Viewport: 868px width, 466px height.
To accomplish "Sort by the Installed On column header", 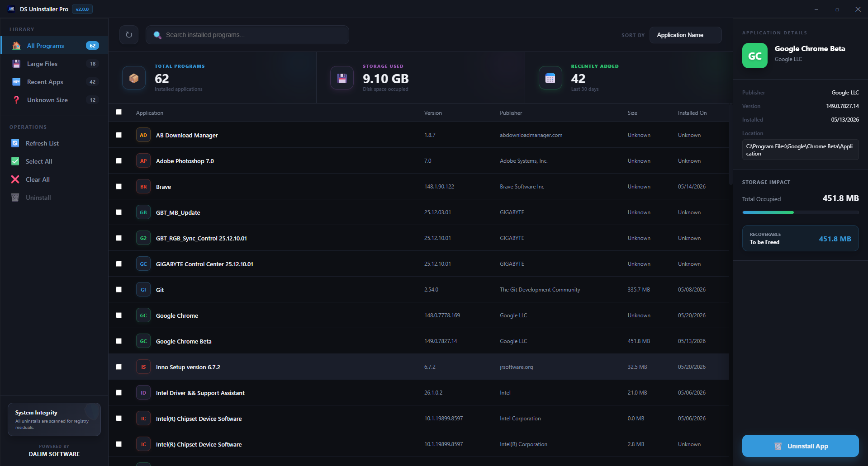I will 692,113.
